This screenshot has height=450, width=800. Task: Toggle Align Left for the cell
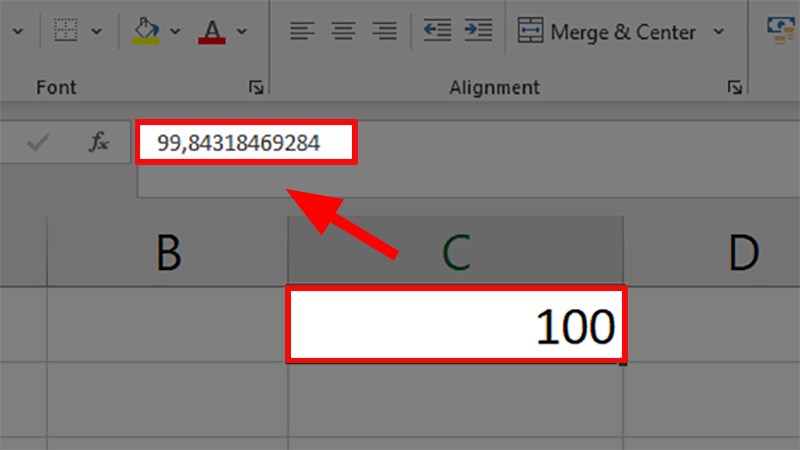(302, 31)
